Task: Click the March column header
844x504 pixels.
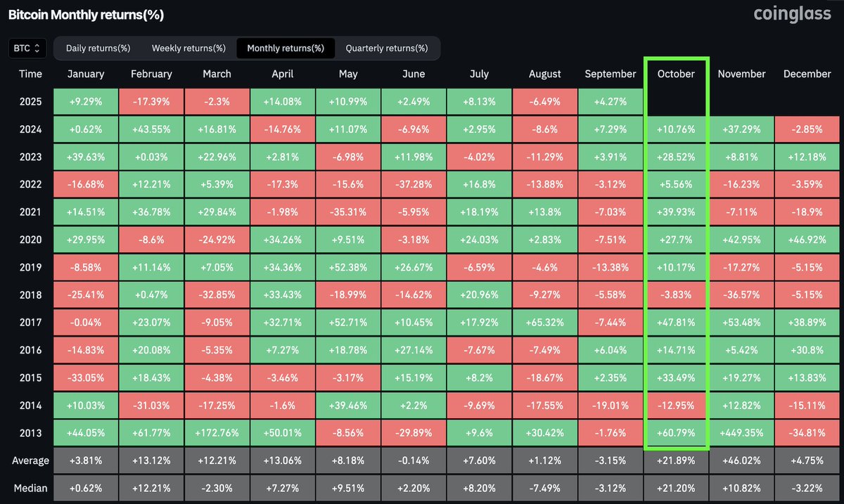Action: pyautogui.click(x=217, y=74)
